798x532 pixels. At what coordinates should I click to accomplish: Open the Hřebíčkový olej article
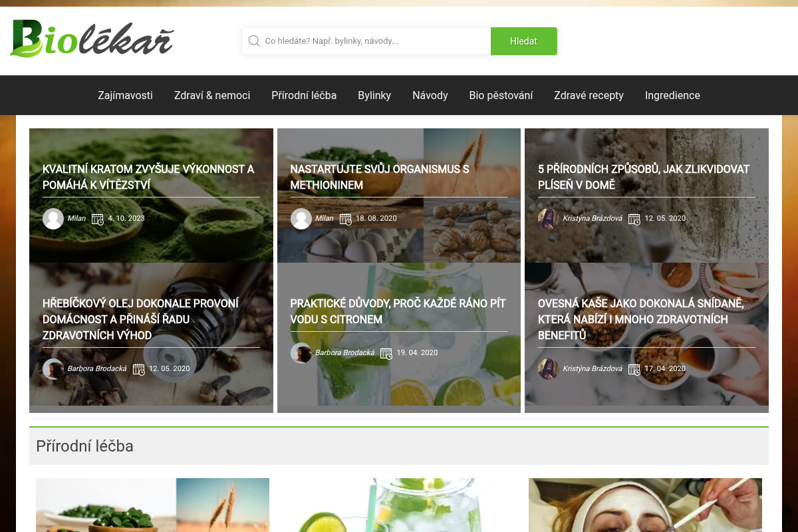[x=140, y=319]
